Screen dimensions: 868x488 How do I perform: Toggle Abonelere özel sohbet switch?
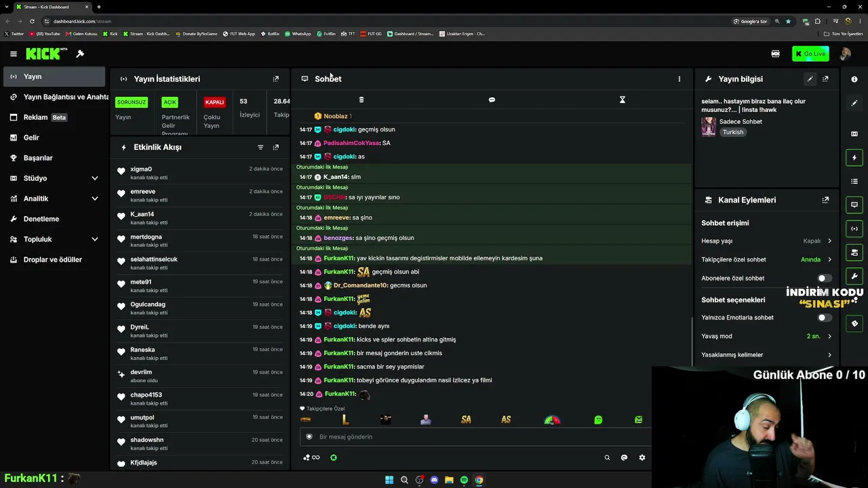[824, 278]
